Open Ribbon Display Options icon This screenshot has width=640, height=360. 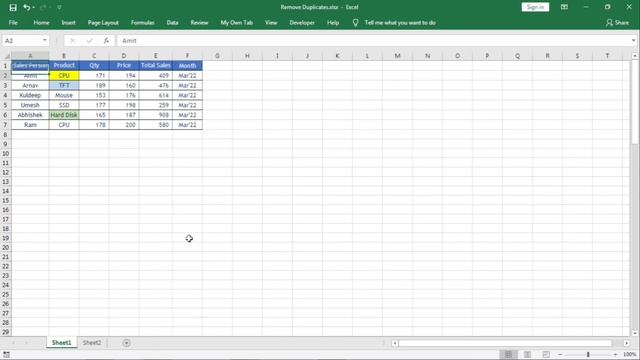pyautogui.click(x=564, y=7)
